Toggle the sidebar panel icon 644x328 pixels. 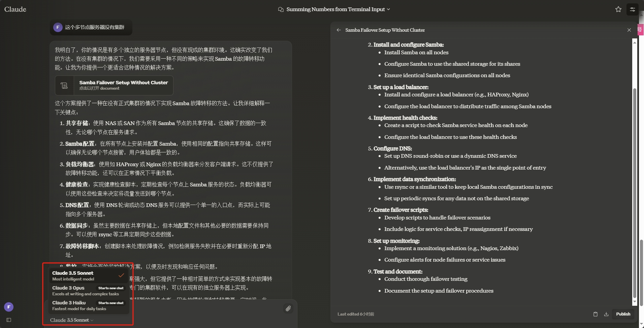point(9,320)
